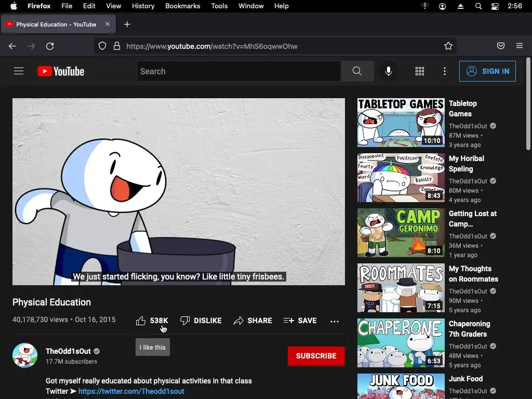Click the 'My Horibal Speling' title

coord(467,164)
